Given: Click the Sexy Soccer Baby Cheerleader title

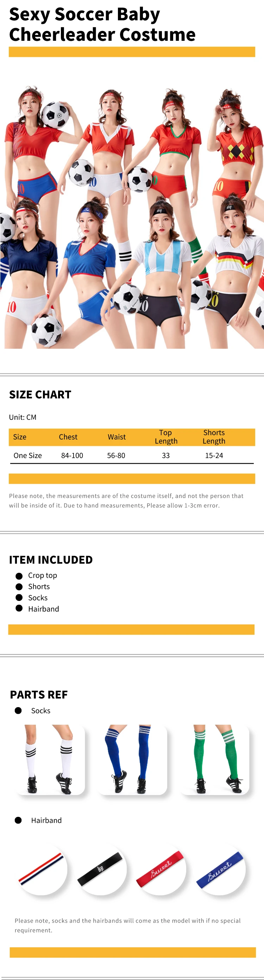Looking at the screenshot, I should [102, 24].
